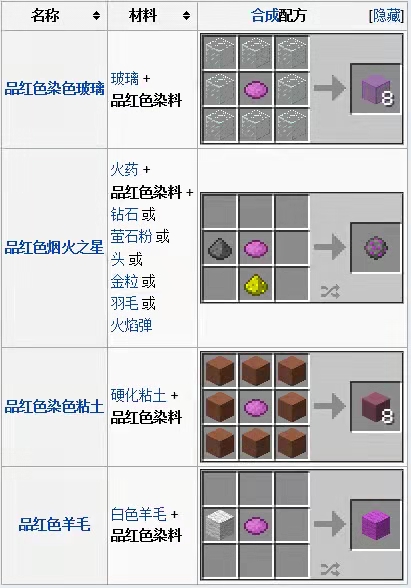This screenshot has width=411, height=588.
Task: Click the glowstone dust item in recipe grid
Action: click(256, 285)
